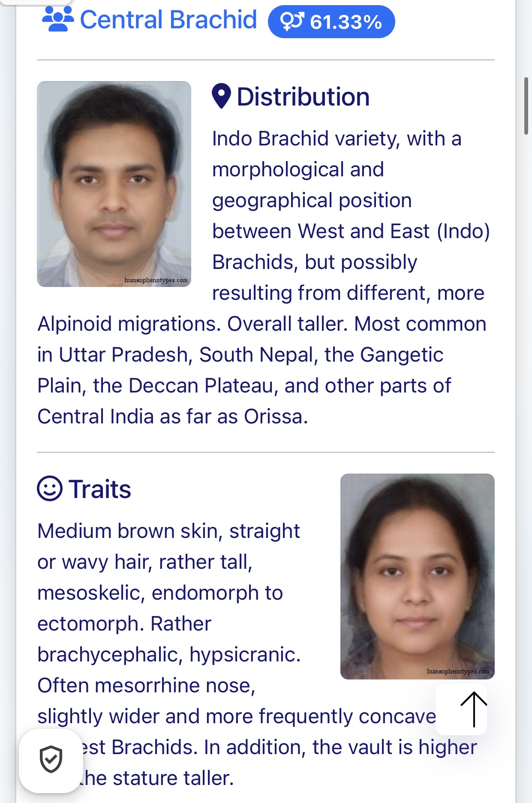532x803 pixels.
Task: Open the privacy shield badge
Action: [x=51, y=760]
